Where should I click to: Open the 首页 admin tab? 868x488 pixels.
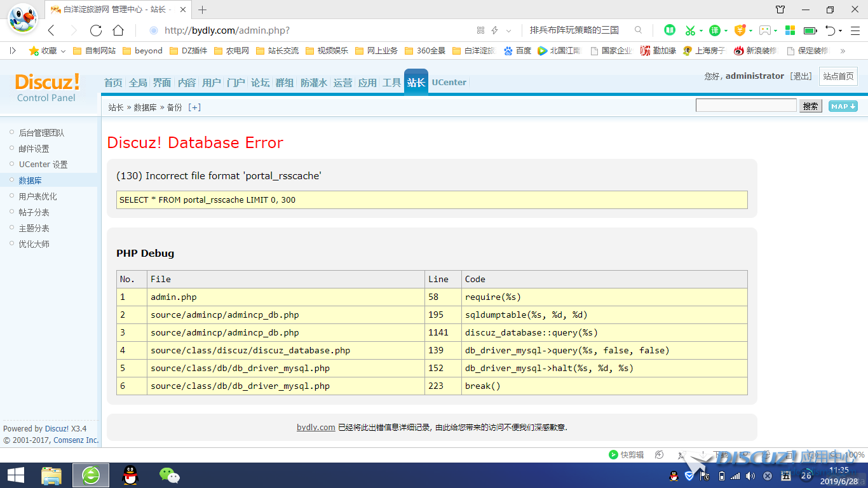coord(113,83)
